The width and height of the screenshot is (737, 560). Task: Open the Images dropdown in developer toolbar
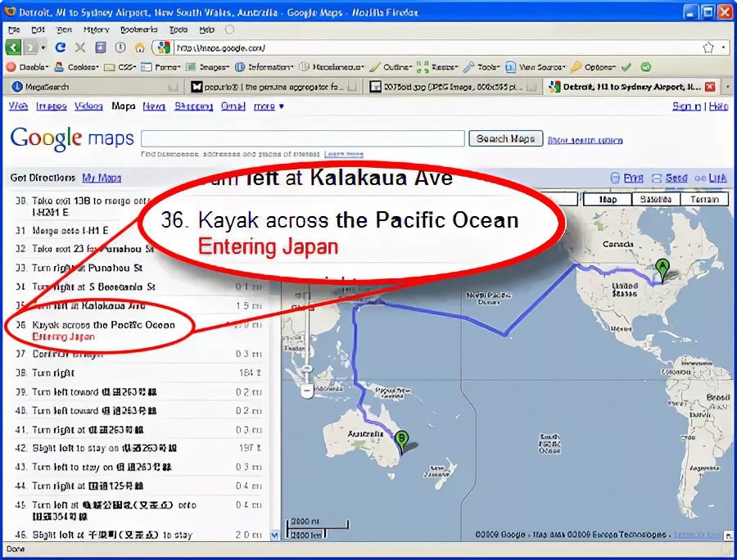(207, 67)
